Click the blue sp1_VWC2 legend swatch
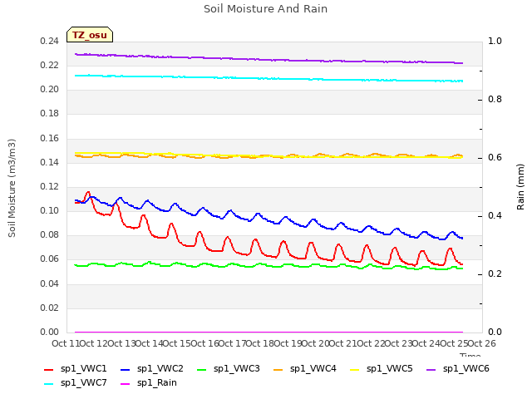This screenshot has height=399, width=532. tap(126, 369)
